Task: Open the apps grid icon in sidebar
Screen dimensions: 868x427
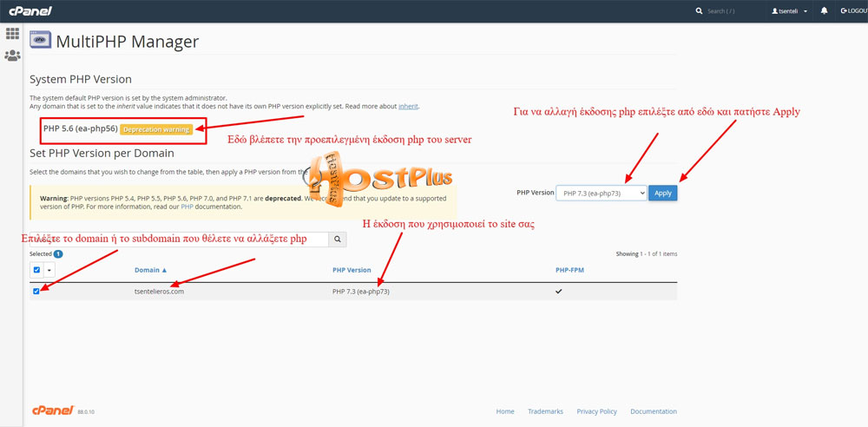Action: pyautogui.click(x=12, y=33)
